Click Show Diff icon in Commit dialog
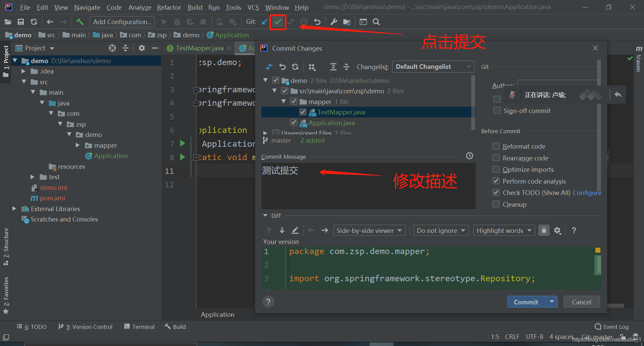 [x=269, y=67]
